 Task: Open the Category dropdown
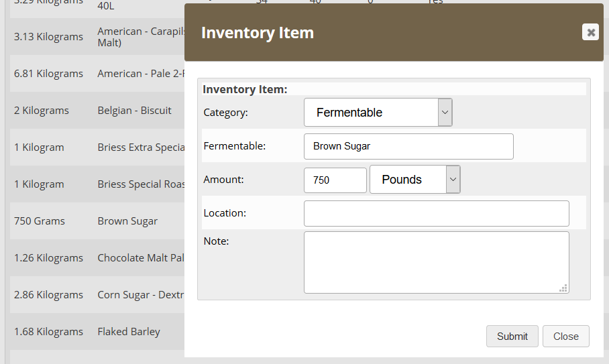coord(378,113)
